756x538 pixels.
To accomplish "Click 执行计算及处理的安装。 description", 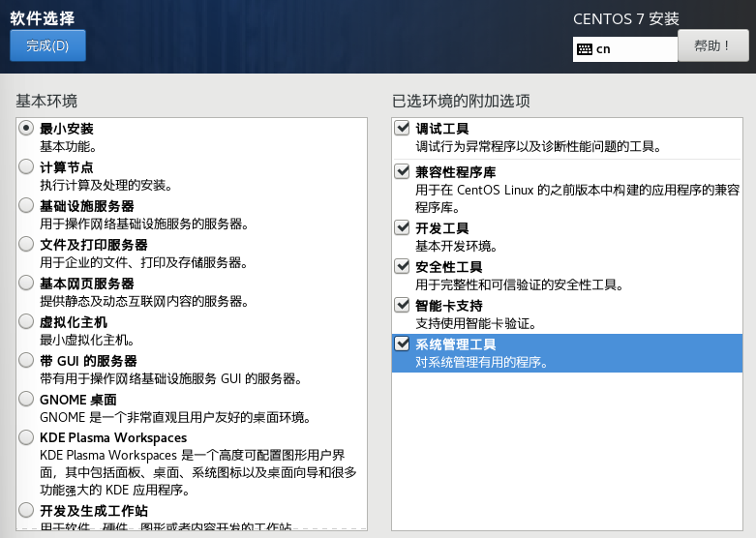I will point(106,185).
